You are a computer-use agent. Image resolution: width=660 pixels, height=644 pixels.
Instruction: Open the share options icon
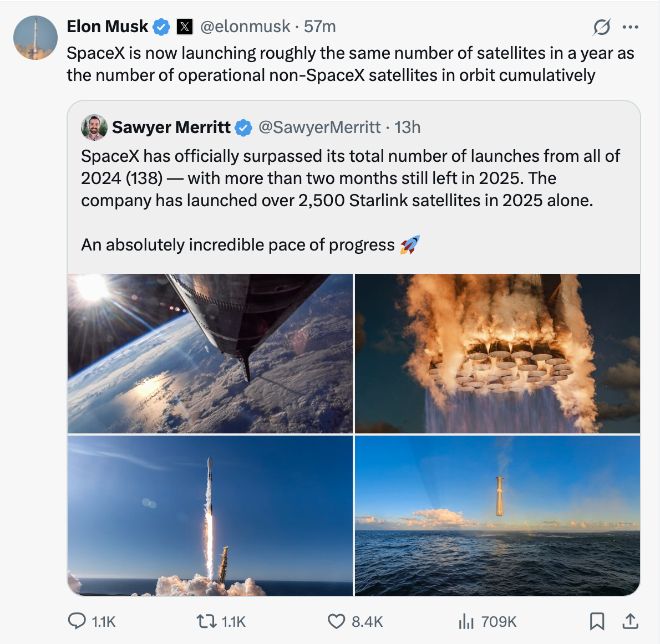click(x=631, y=622)
